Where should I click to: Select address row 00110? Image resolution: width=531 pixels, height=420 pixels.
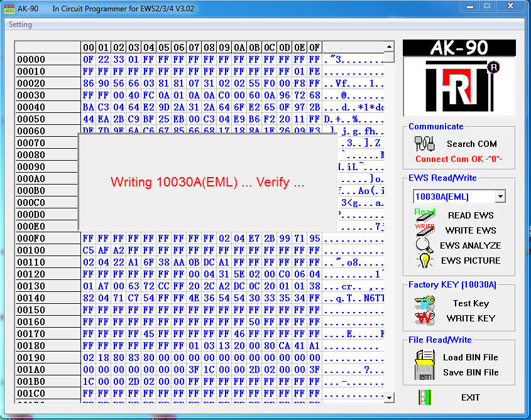48,262
